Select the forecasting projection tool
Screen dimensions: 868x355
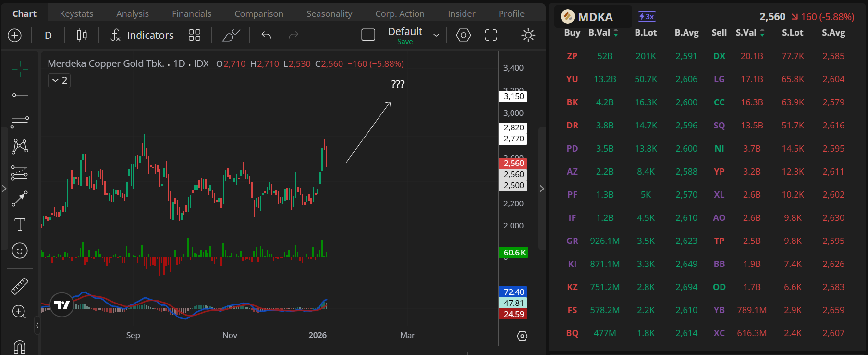pos(20,172)
